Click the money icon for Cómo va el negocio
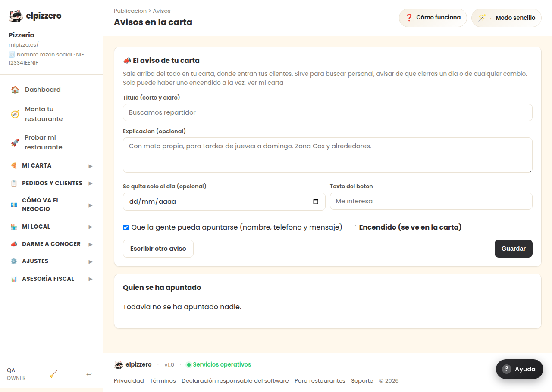 [14, 205]
